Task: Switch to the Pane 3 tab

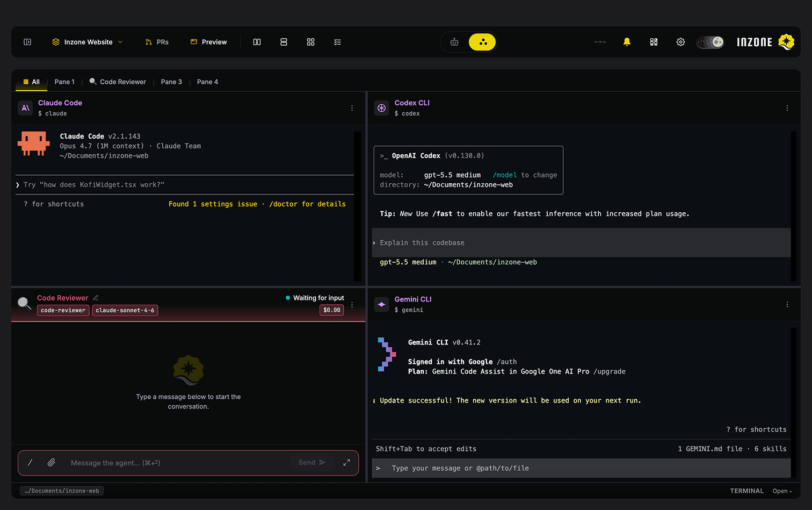Action: [x=171, y=82]
